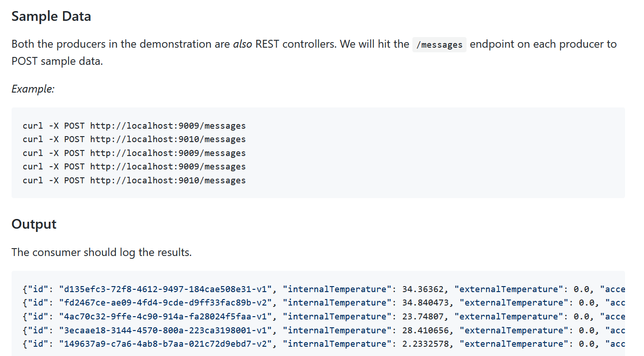Click the first curl command line for localhost:9009
This screenshot has height=356, width=644.
pos(134,125)
